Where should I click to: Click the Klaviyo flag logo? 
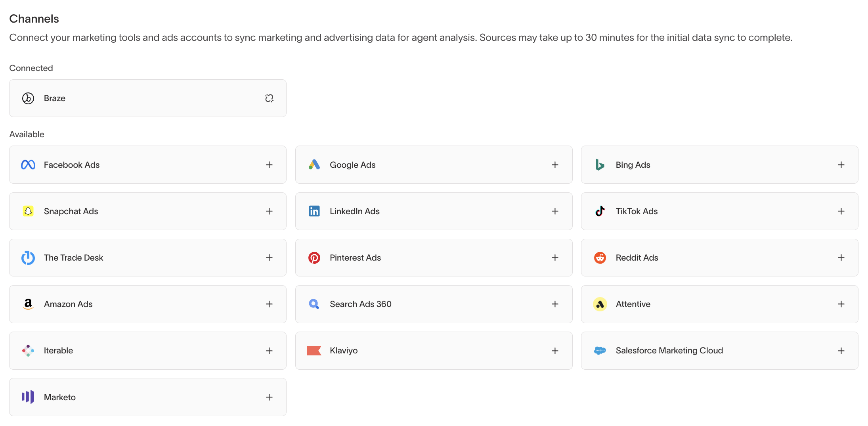pos(314,351)
